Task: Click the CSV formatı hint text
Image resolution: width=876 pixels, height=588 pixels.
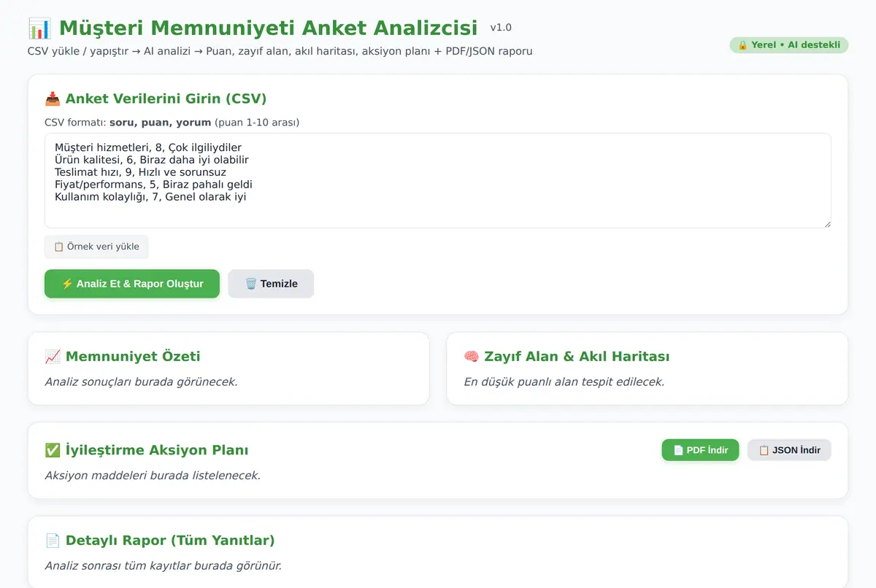Action: [x=172, y=123]
